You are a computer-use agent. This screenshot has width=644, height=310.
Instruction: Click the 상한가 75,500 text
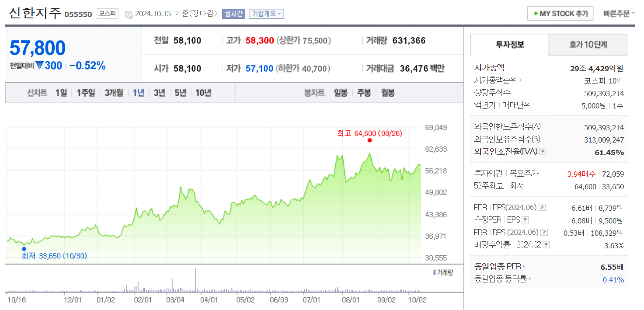coord(304,41)
